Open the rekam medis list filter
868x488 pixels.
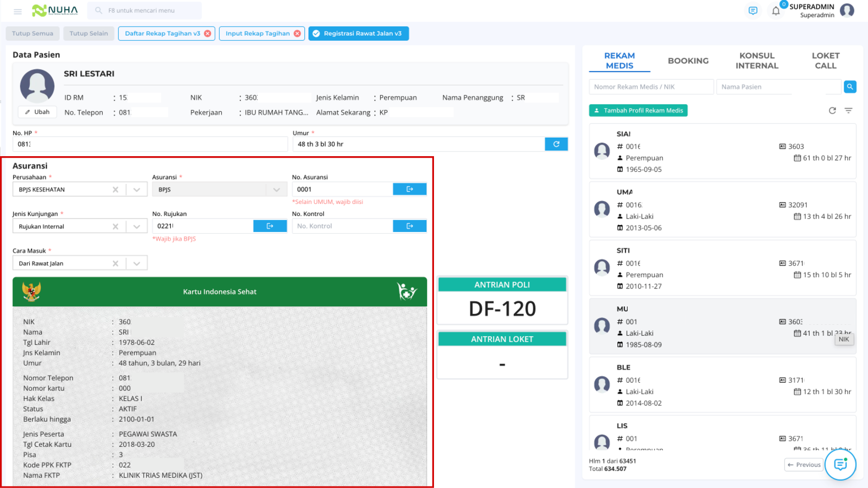(848, 111)
